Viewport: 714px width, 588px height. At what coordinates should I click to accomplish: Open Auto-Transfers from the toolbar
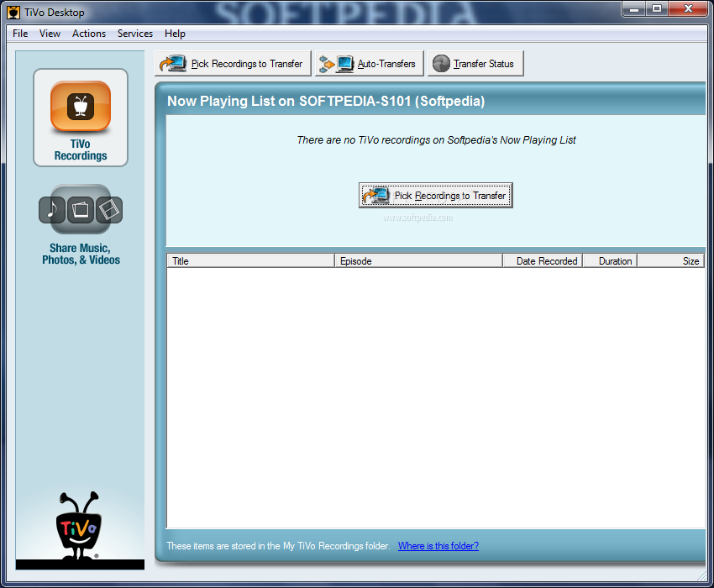tap(370, 64)
